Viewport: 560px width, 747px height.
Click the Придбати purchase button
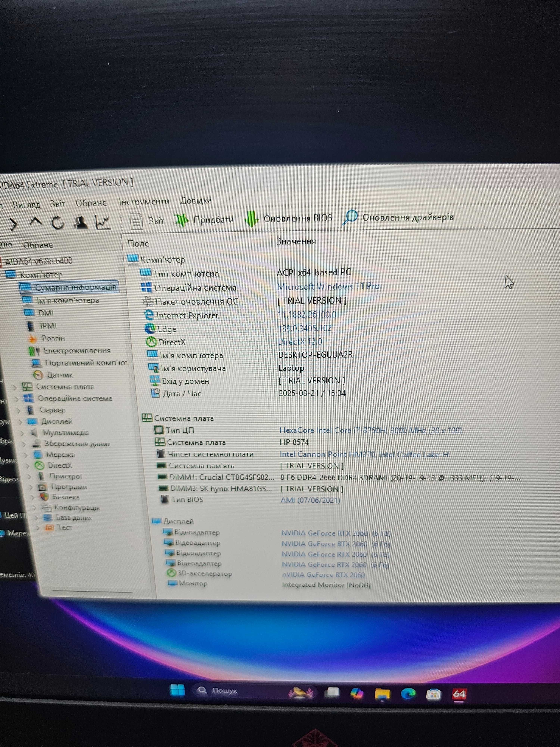pos(205,220)
